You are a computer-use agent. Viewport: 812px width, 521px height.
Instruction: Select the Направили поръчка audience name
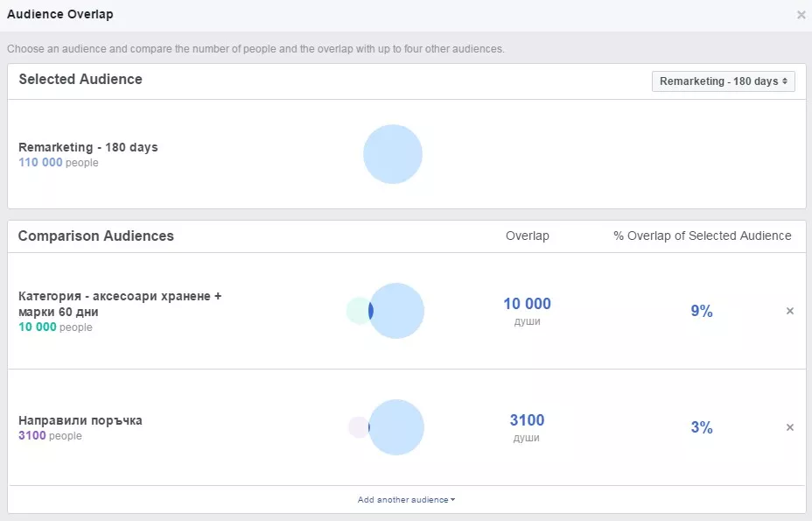80,420
